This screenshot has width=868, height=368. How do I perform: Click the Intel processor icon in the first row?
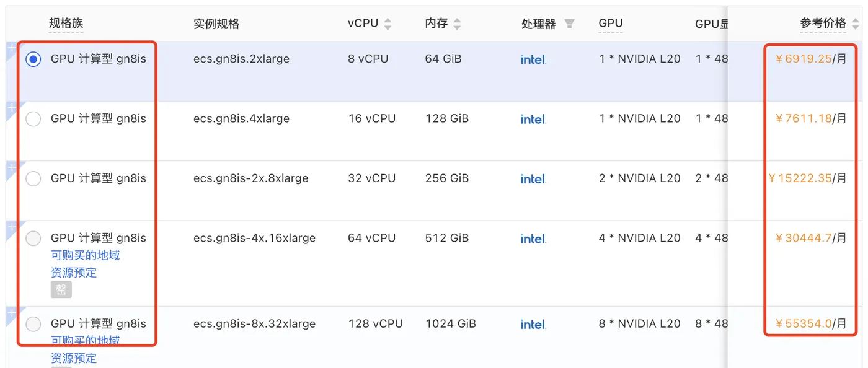pos(533,59)
